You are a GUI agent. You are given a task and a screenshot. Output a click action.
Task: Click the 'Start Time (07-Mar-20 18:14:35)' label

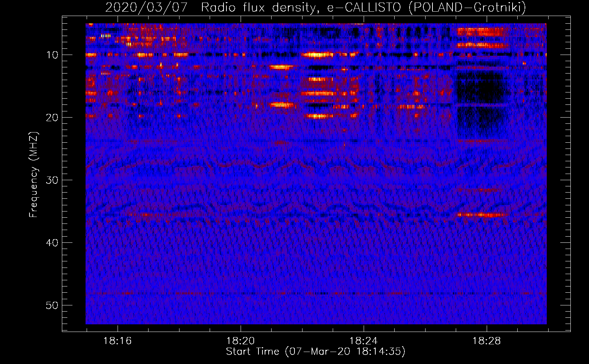coord(316,351)
